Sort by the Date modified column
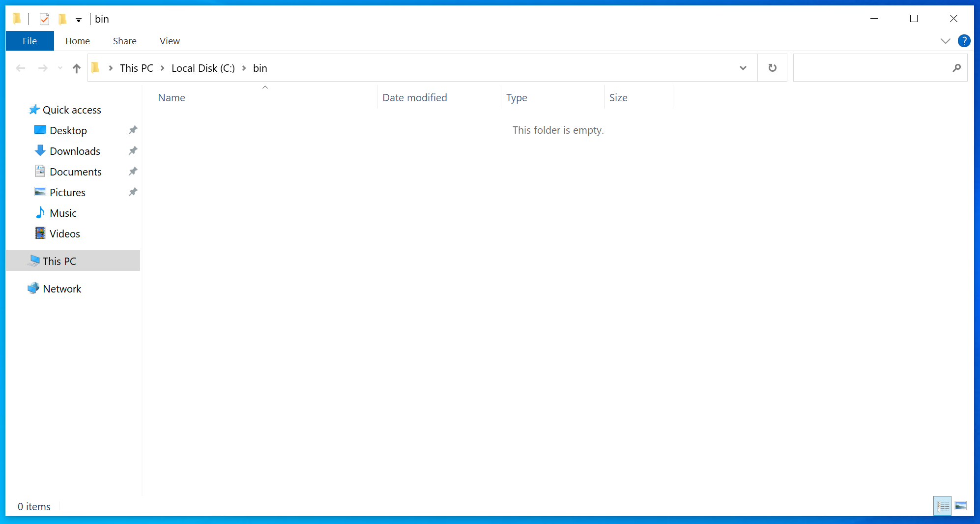The width and height of the screenshot is (980, 524). [415, 98]
